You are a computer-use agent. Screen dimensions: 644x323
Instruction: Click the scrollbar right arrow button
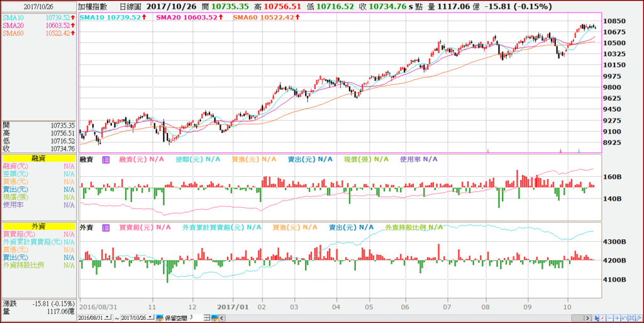588,318
